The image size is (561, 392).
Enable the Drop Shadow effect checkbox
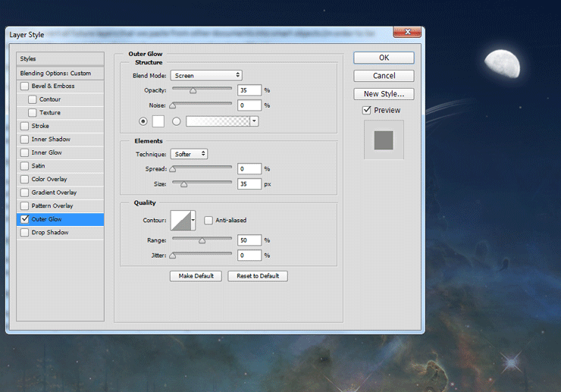point(25,233)
